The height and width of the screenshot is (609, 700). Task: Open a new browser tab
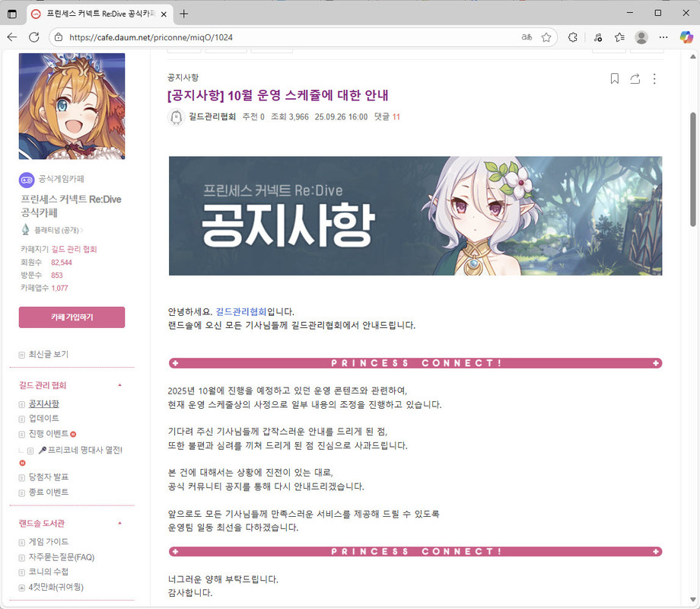(x=183, y=14)
